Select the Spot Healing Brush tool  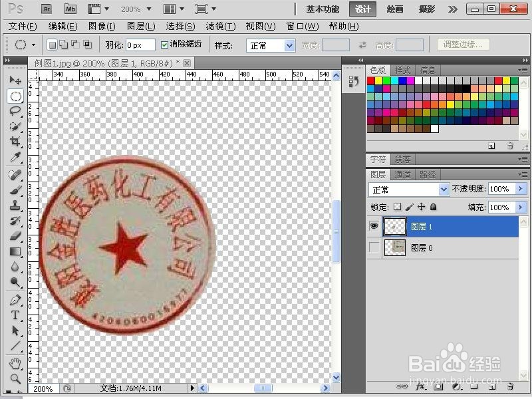(x=15, y=175)
